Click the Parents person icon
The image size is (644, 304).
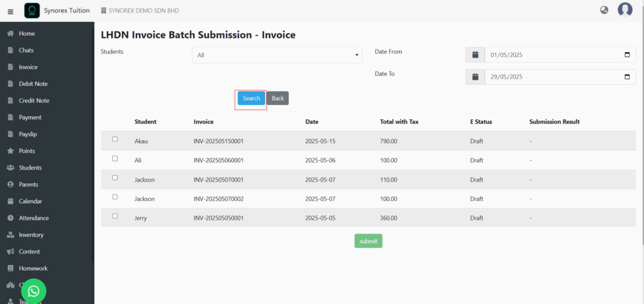pyautogui.click(x=11, y=185)
